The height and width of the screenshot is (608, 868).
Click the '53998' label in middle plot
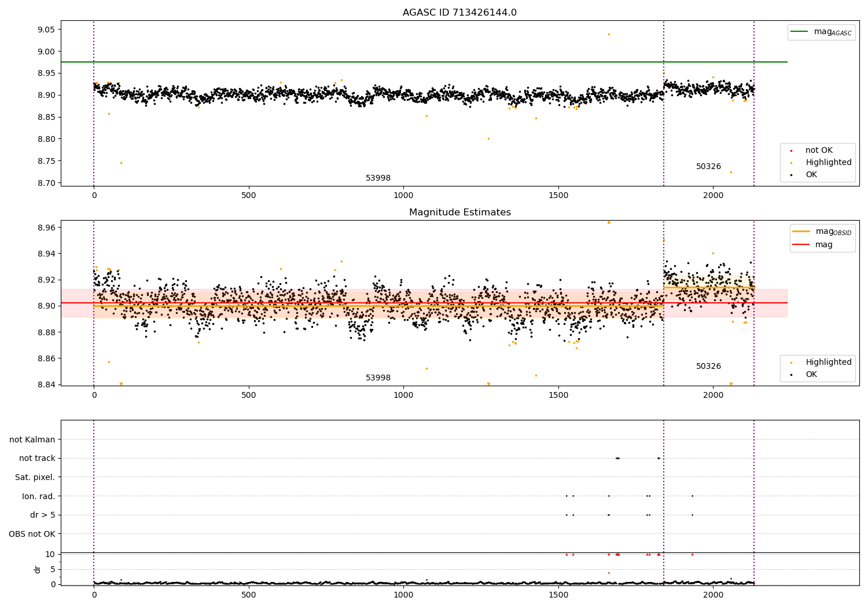[x=378, y=378]
